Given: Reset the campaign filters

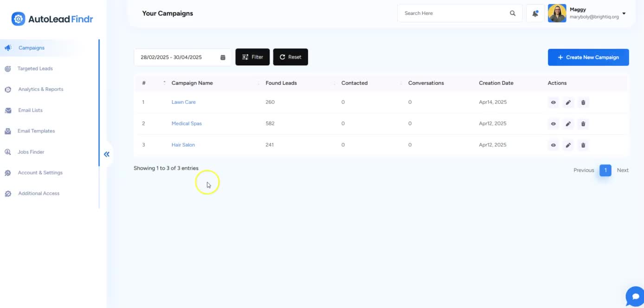Looking at the screenshot, I should click(x=290, y=57).
